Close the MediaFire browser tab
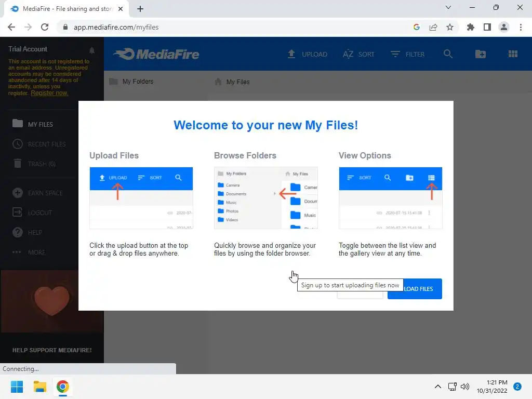This screenshot has width=532, height=399. (121, 9)
